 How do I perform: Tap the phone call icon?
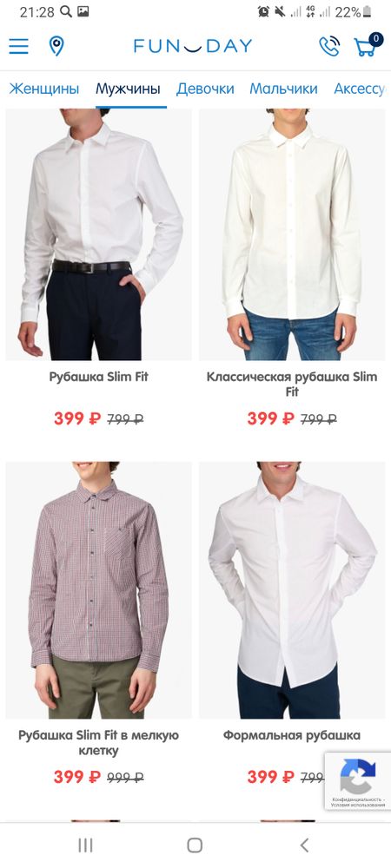tap(329, 46)
